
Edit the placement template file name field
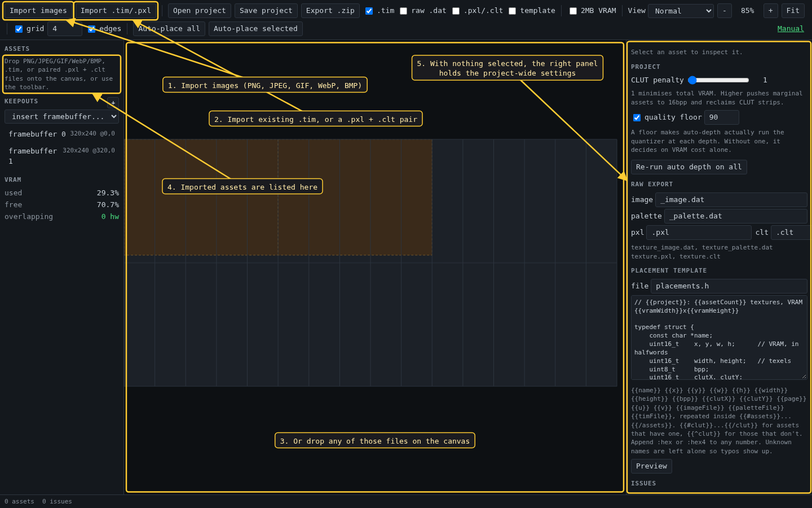(x=729, y=286)
